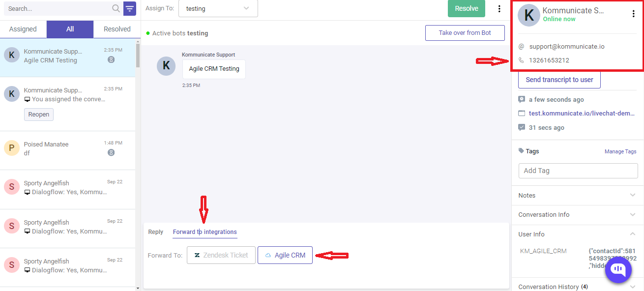
Task: Click the chat message sender avatar K
Action: click(166, 66)
